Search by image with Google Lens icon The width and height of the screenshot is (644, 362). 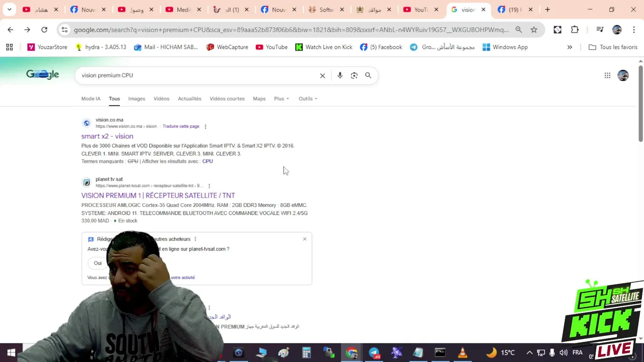click(x=354, y=75)
